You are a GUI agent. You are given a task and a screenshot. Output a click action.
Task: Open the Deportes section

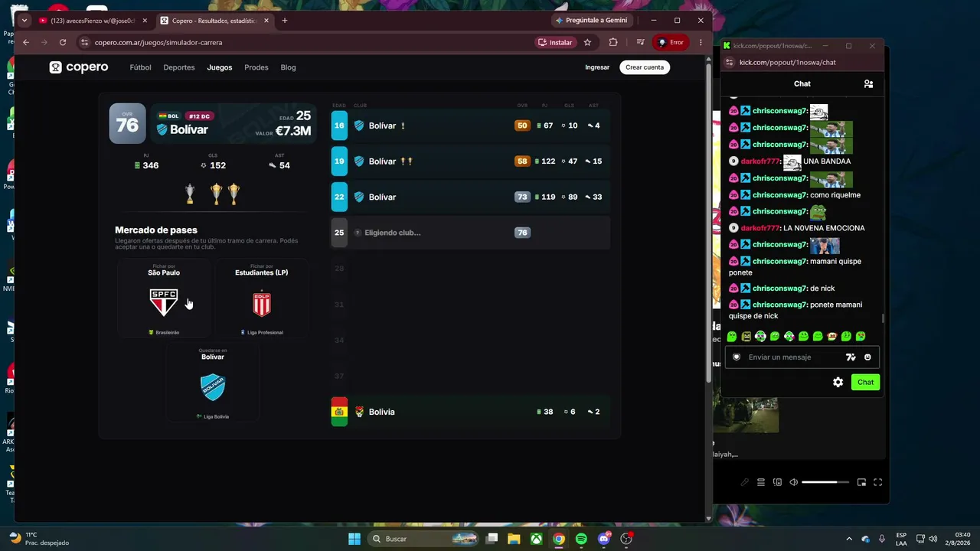tap(179, 67)
